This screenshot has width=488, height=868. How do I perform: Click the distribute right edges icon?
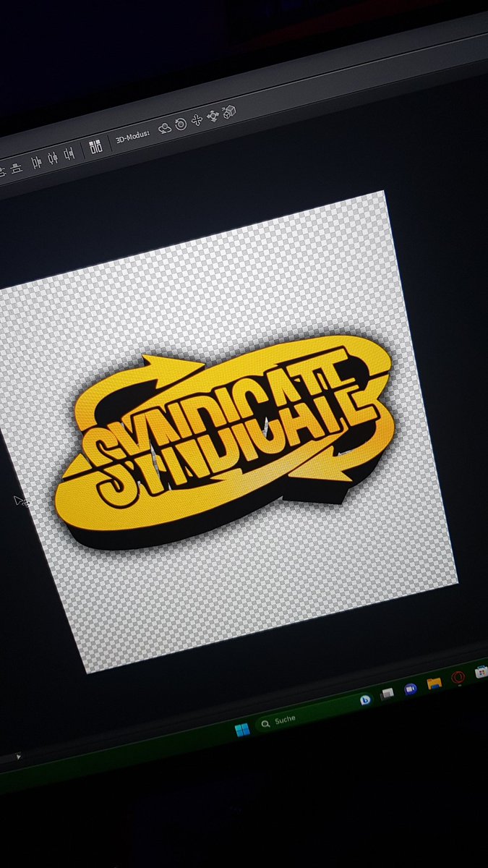[x=69, y=155]
